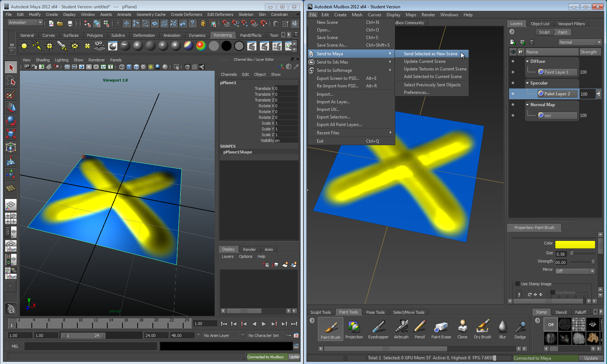Toggle visibility dot of Paint Layer 1

(x=513, y=72)
